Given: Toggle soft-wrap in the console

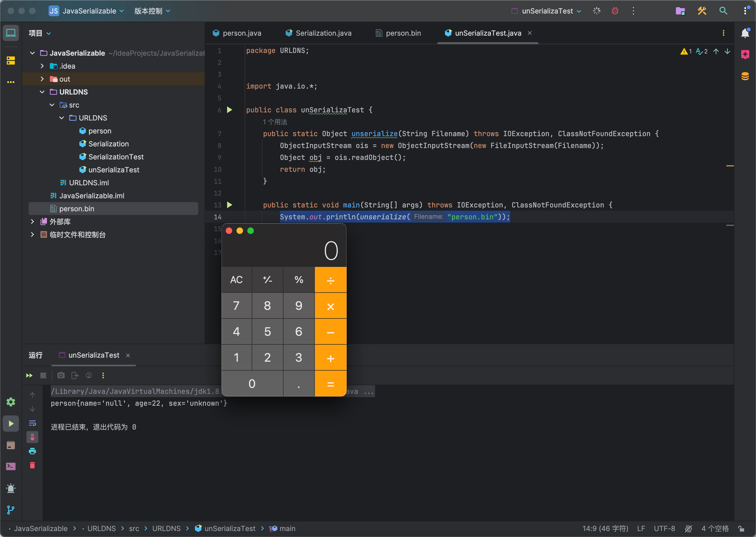Looking at the screenshot, I should coord(32,423).
